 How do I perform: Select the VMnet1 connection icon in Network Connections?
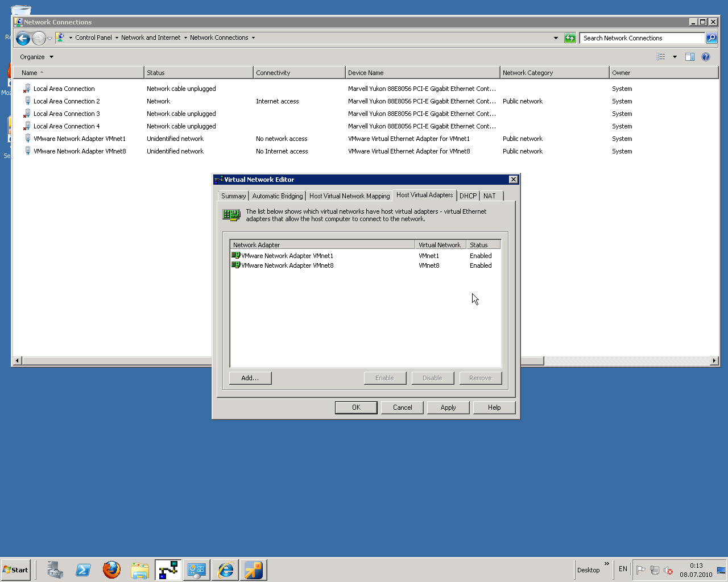tap(27, 139)
